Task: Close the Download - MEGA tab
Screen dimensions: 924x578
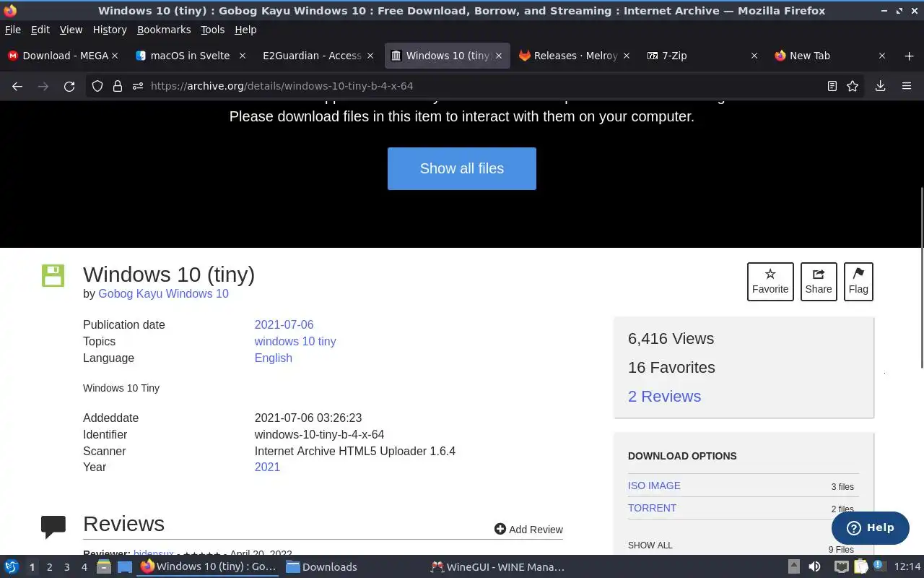Action: click(114, 56)
